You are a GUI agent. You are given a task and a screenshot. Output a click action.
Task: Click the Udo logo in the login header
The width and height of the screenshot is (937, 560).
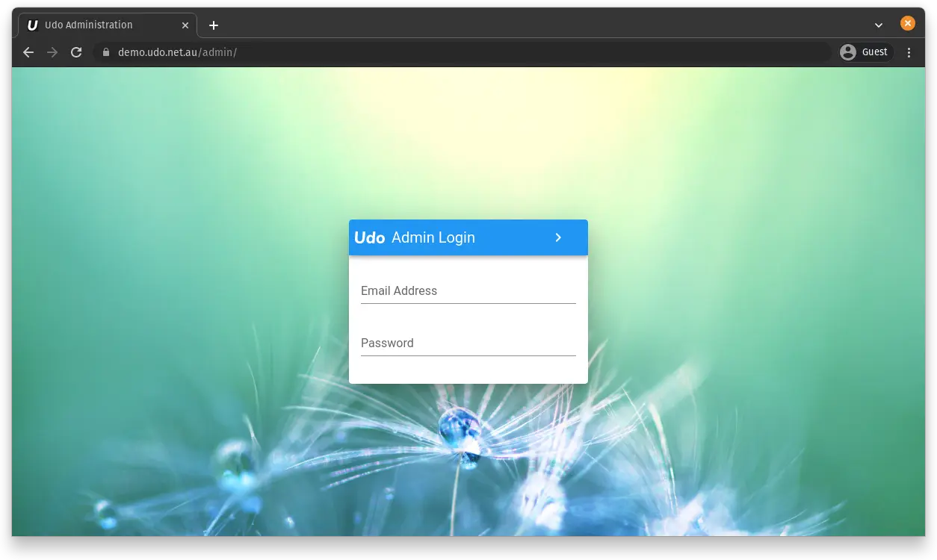coord(369,237)
